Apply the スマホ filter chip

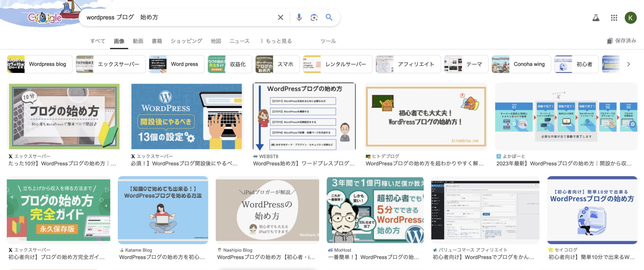277,64
